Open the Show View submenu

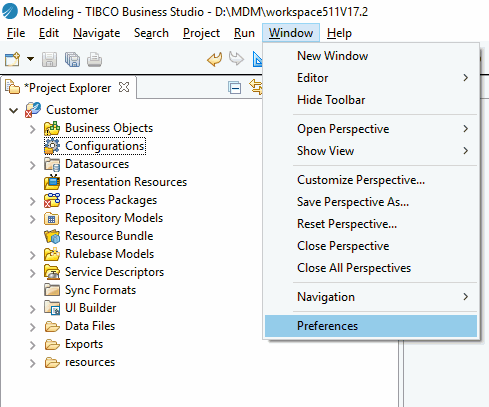click(x=371, y=151)
